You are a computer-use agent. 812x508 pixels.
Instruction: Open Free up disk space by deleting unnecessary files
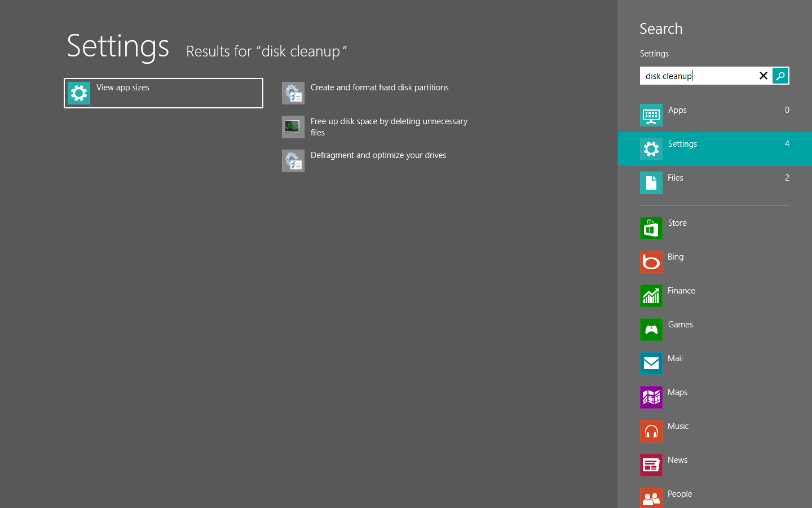[x=389, y=127]
